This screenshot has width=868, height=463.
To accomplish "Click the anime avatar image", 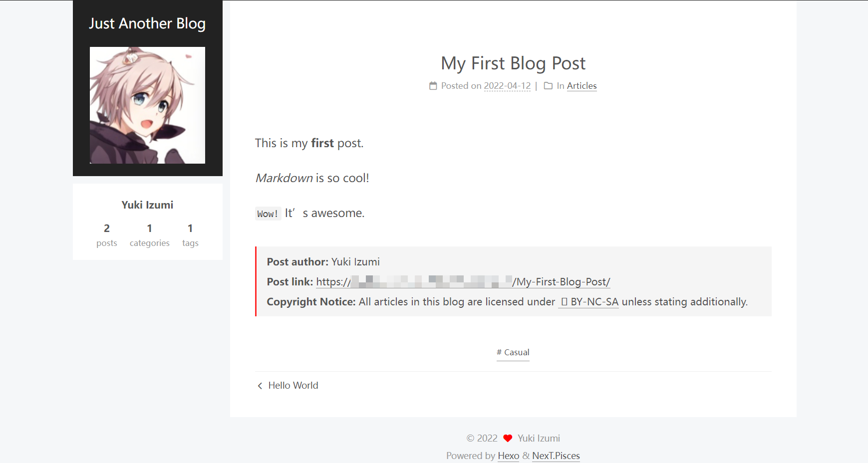I will [x=147, y=105].
